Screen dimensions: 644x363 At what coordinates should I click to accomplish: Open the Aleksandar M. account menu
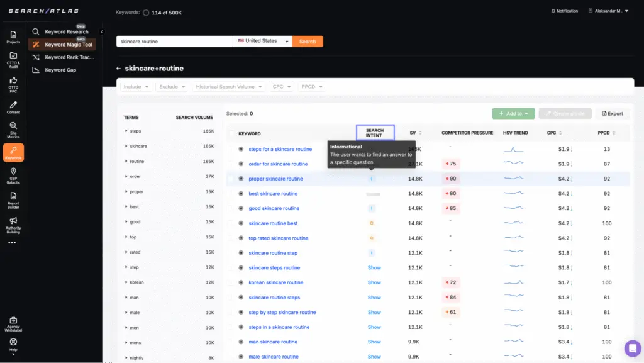[609, 11]
